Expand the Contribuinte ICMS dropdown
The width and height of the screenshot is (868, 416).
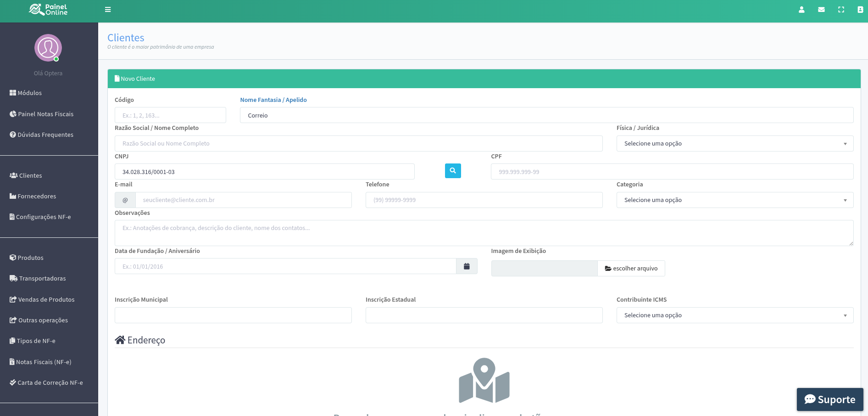tap(734, 315)
